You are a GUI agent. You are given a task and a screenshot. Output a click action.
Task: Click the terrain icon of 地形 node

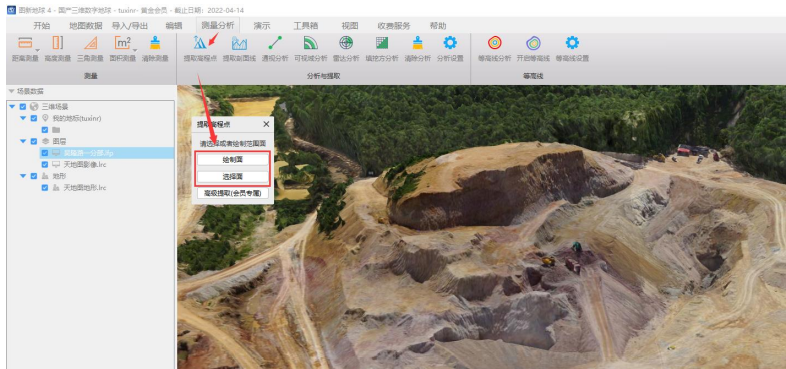tap(45, 176)
